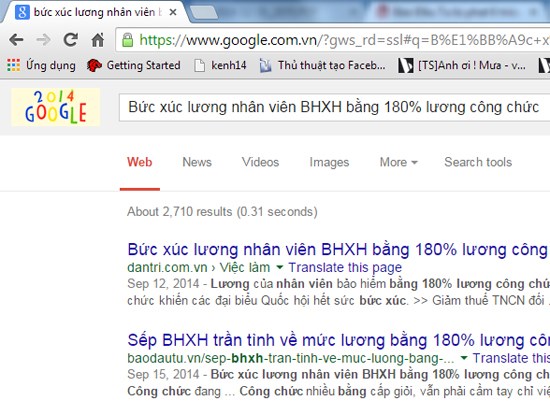Screen dimensions: 550x415
Task: Click the baodautu.vn green URL text
Action: point(291,358)
